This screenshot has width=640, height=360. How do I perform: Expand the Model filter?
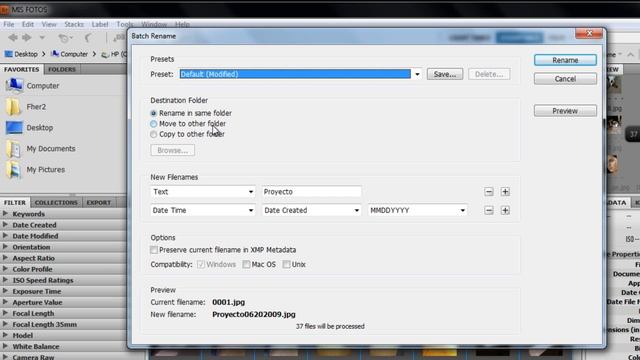click(x=5, y=335)
